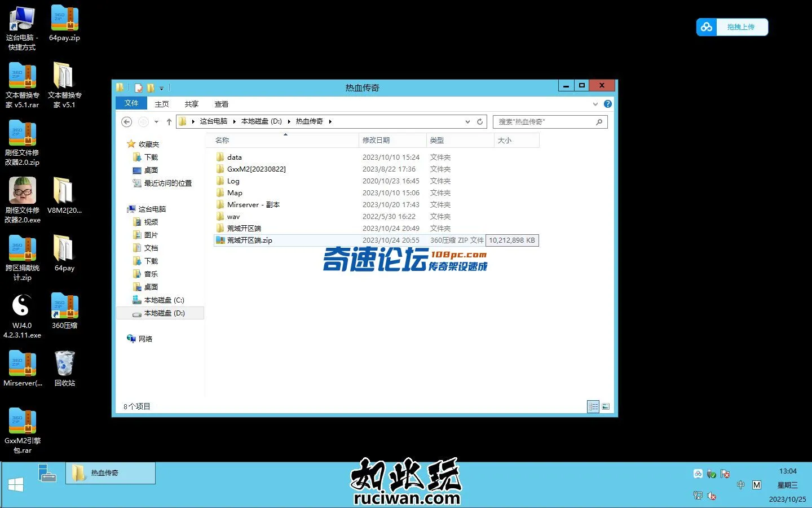Select the Log folder

click(x=376, y=181)
